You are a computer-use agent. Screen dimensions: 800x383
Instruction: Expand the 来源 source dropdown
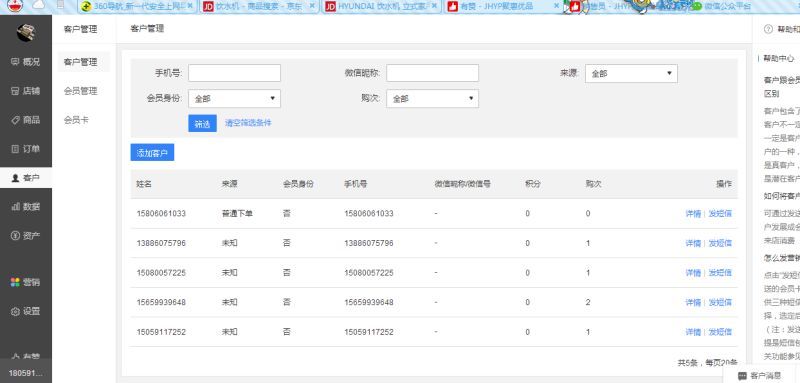(x=631, y=73)
